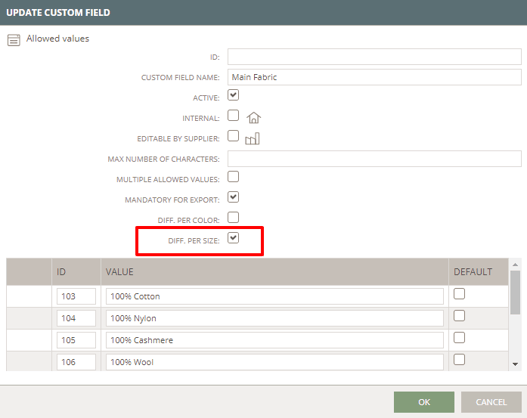The height and width of the screenshot is (418, 527).
Task: Click the Allowed values list icon
Action: coord(13,40)
